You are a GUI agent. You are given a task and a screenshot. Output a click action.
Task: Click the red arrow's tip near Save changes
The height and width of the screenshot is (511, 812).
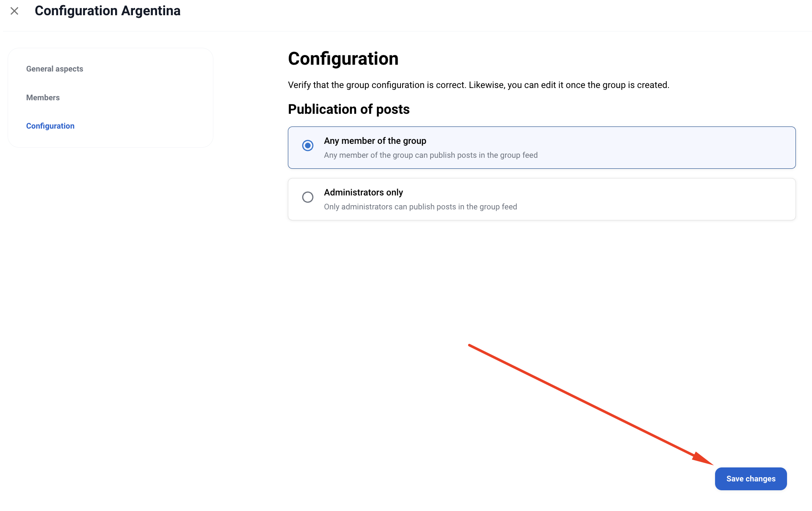712,464
